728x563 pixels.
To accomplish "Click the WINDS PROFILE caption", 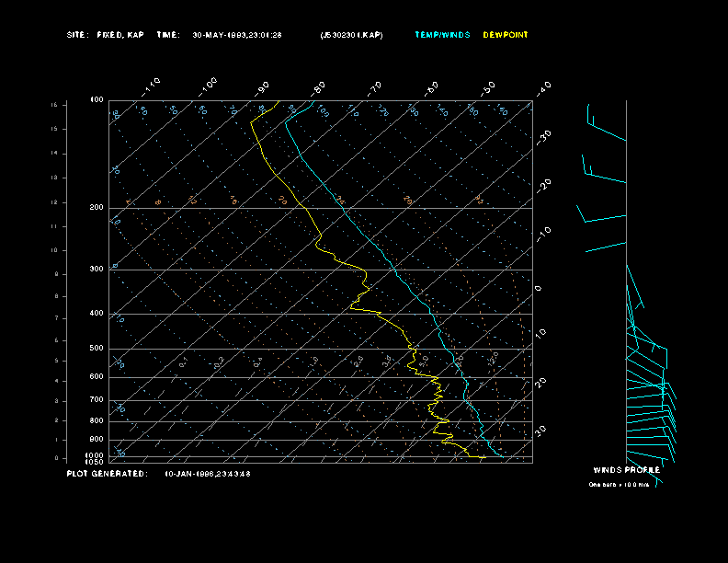I will (626, 470).
